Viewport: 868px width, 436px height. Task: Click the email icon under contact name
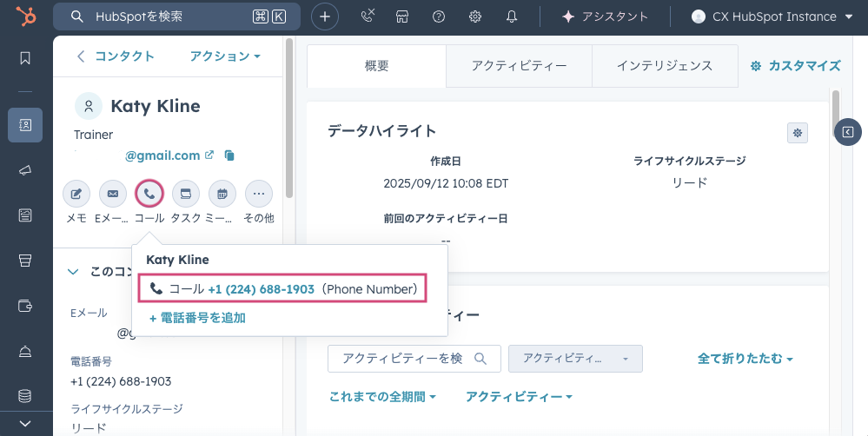tap(112, 194)
